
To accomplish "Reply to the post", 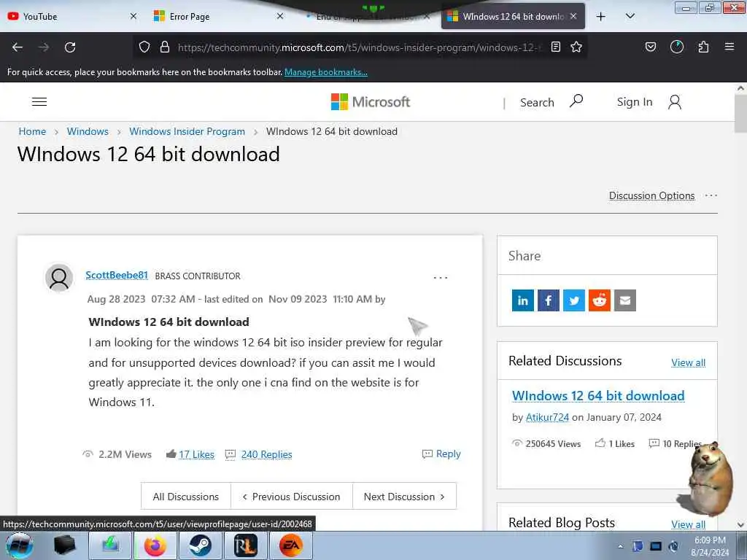I will 441,454.
